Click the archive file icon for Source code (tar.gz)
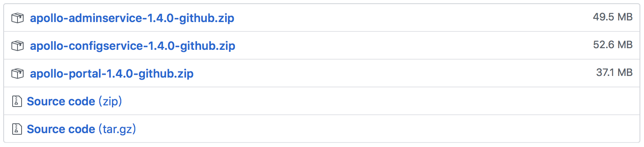 [17, 129]
